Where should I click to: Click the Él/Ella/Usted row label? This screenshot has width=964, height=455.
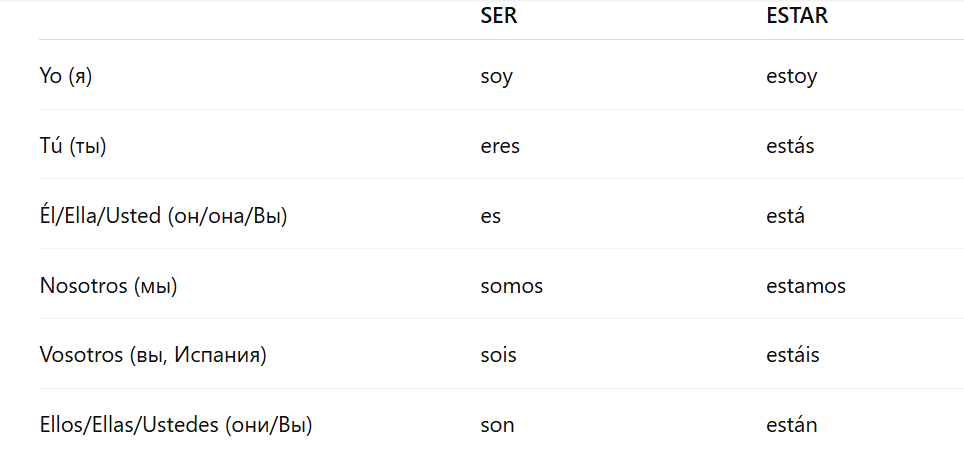pyautogui.click(x=164, y=216)
